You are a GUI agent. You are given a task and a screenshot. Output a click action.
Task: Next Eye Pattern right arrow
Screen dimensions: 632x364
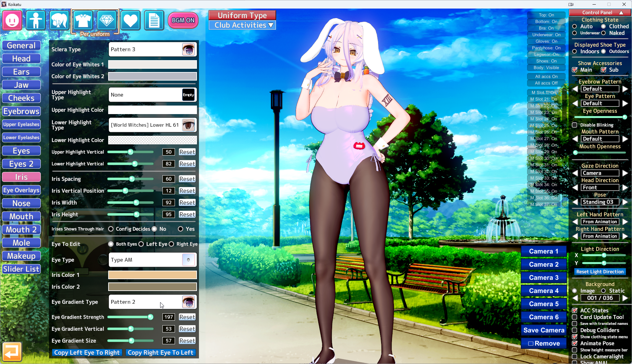(625, 103)
